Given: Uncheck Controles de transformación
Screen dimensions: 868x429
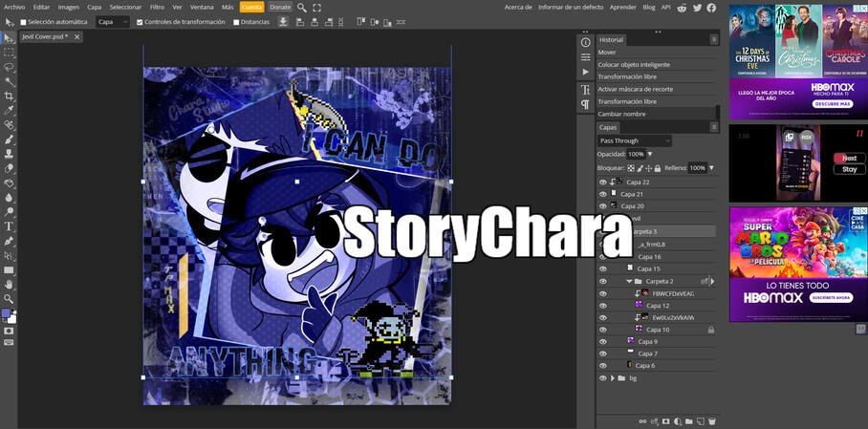Looking at the screenshot, I should pyautogui.click(x=141, y=22).
